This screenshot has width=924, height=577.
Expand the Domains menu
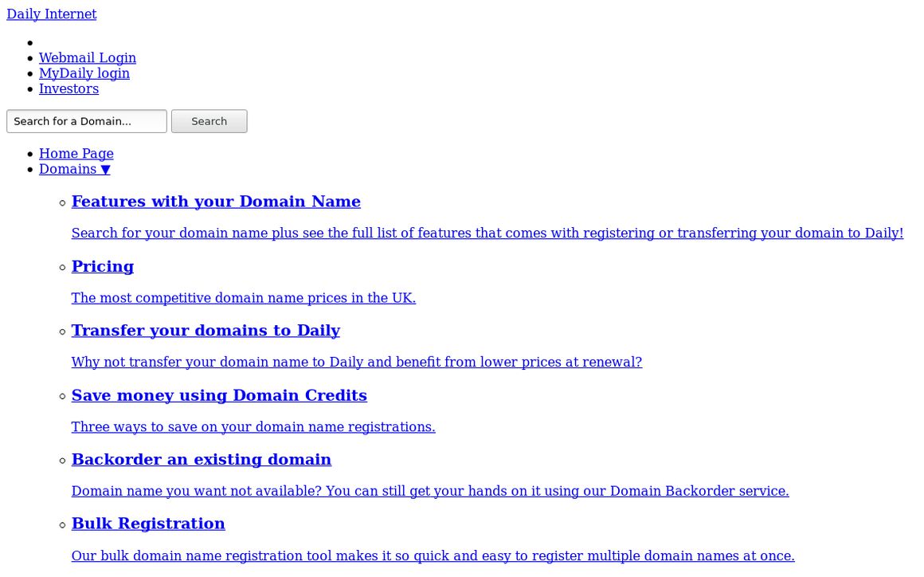[x=74, y=169]
